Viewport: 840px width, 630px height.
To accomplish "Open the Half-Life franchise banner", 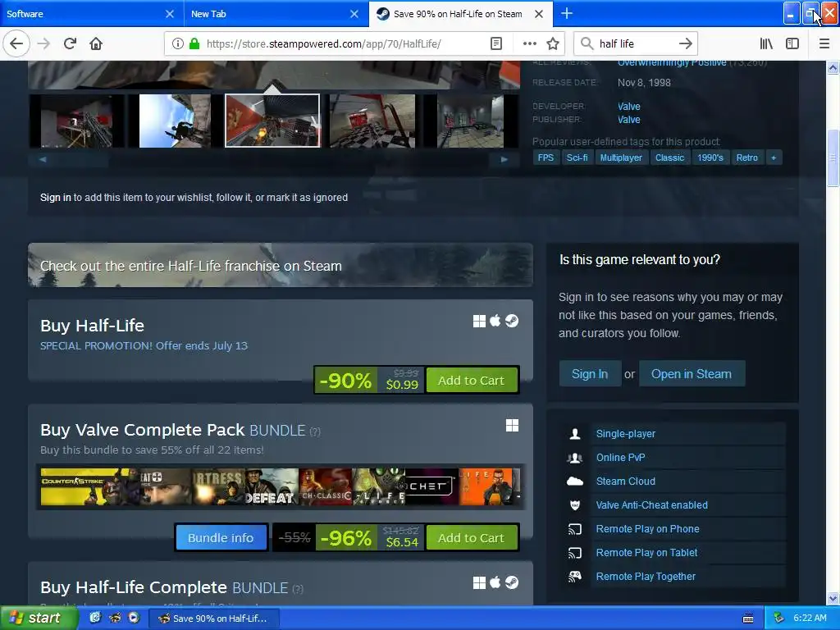I will pyautogui.click(x=281, y=265).
